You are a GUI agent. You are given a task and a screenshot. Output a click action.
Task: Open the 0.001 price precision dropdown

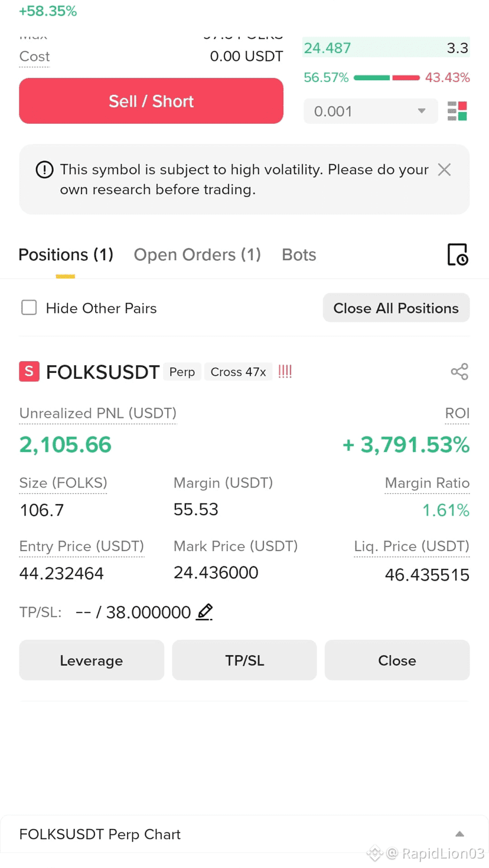point(370,111)
